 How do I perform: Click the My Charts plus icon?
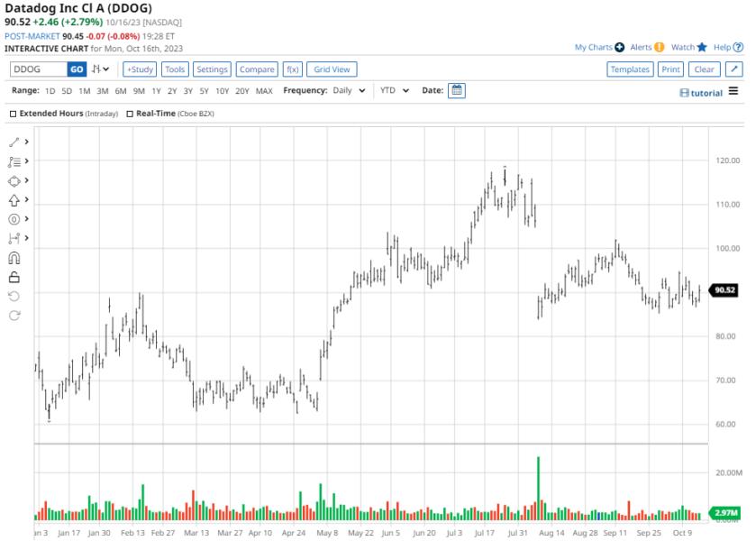tap(620, 47)
